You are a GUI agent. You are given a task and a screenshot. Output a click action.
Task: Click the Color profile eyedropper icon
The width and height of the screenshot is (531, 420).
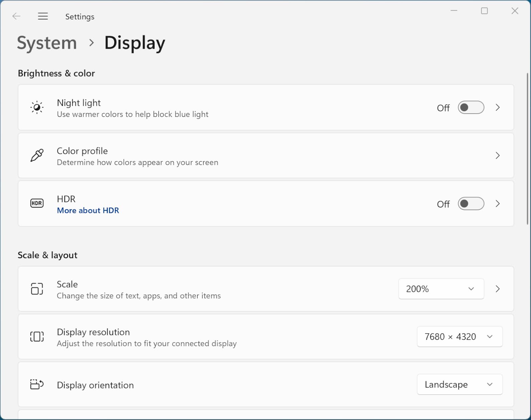[37, 155]
